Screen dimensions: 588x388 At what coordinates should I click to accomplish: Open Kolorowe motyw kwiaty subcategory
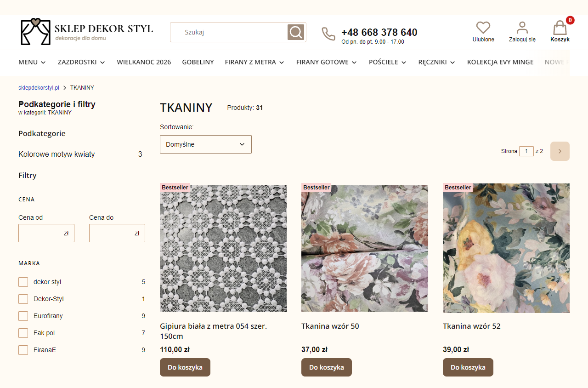click(57, 154)
